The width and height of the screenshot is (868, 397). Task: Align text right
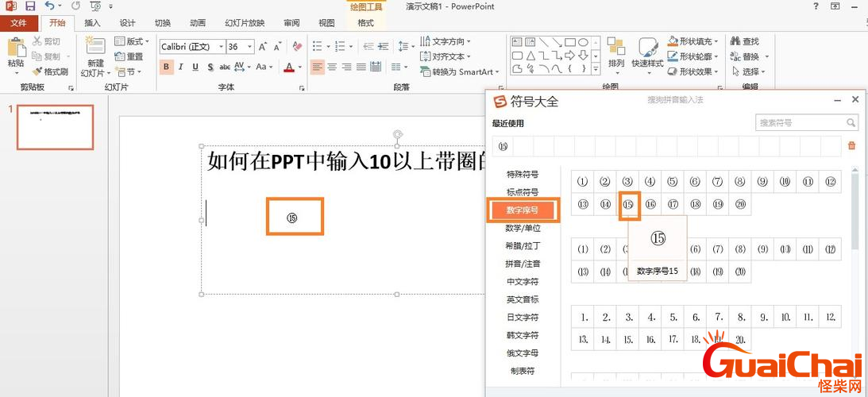pyautogui.click(x=346, y=67)
